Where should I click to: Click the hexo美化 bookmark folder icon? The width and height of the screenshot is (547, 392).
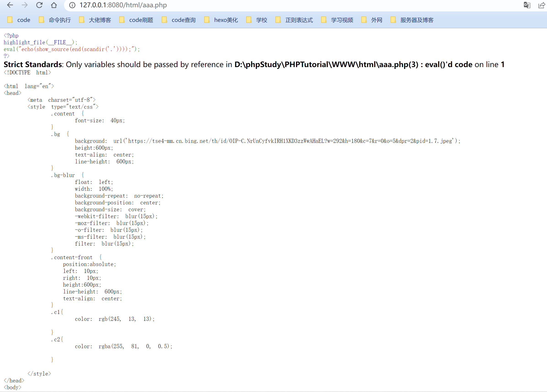coord(207,20)
